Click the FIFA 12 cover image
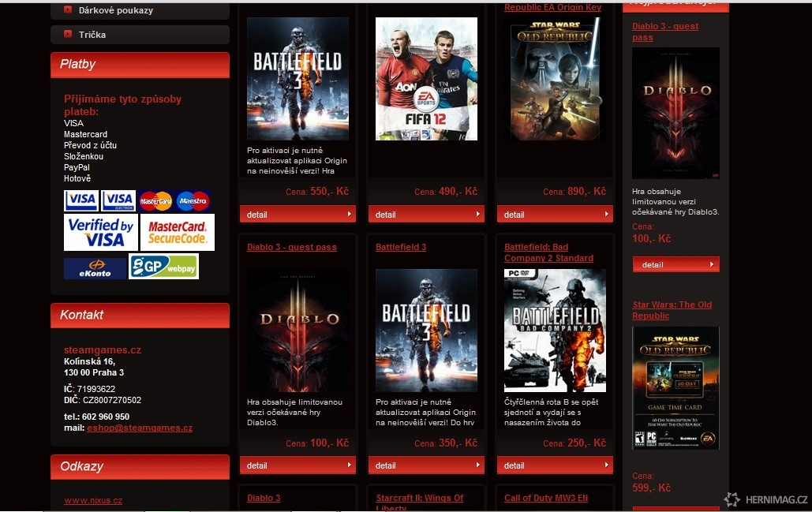This screenshot has width=812, height=512. coord(426,79)
